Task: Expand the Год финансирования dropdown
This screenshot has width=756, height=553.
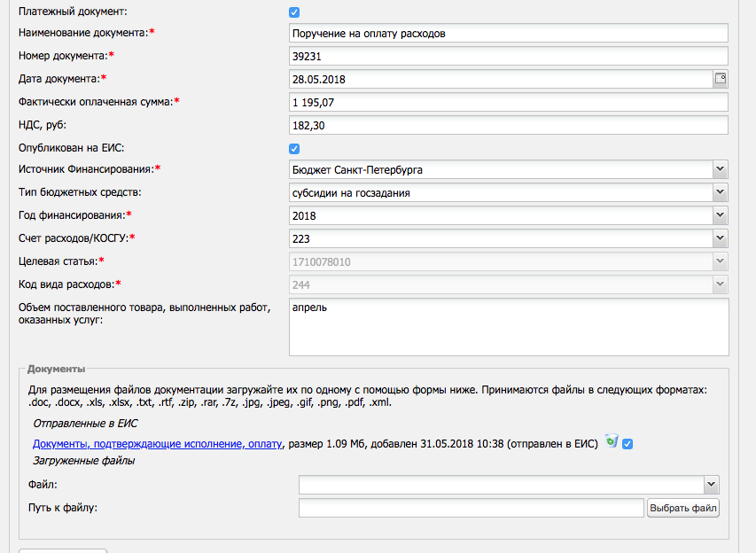Action: point(720,215)
